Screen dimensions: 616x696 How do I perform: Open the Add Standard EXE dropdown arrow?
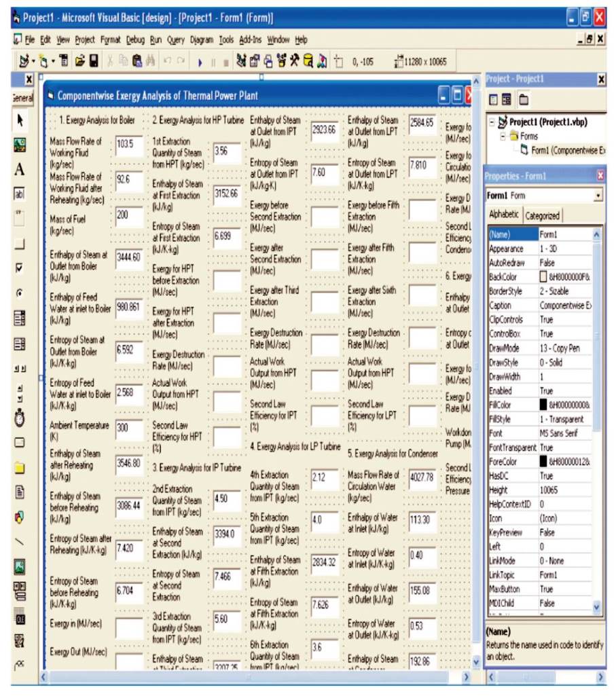tap(33, 61)
